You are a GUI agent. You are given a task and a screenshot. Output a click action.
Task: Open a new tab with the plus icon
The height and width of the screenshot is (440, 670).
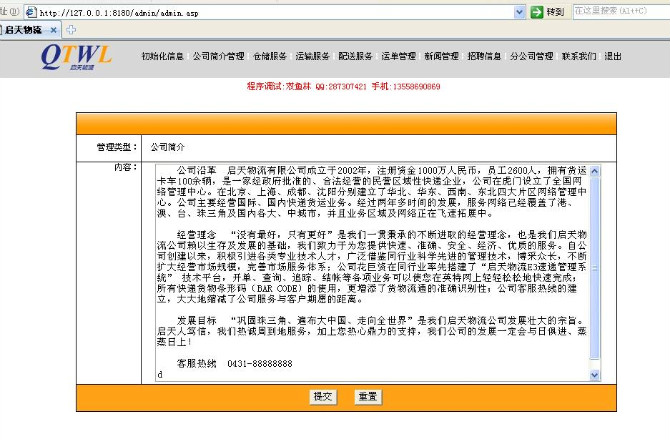(x=71, y=29)
